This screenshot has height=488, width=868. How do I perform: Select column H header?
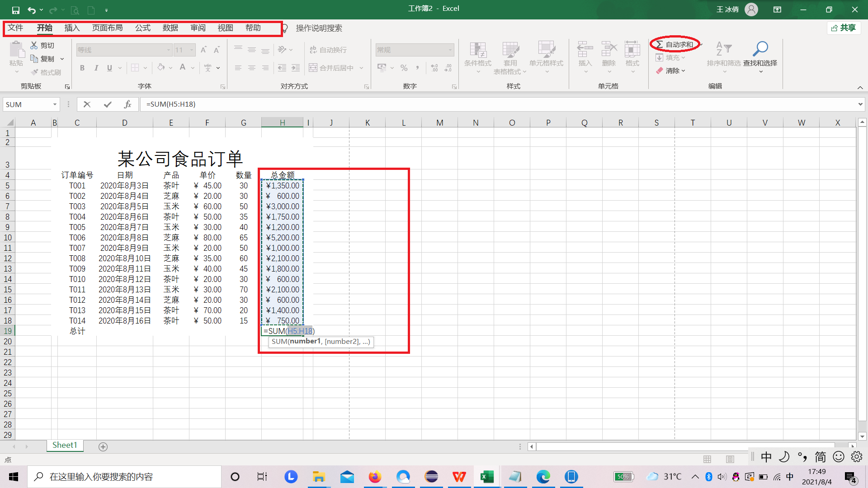(x=282, y=122)
